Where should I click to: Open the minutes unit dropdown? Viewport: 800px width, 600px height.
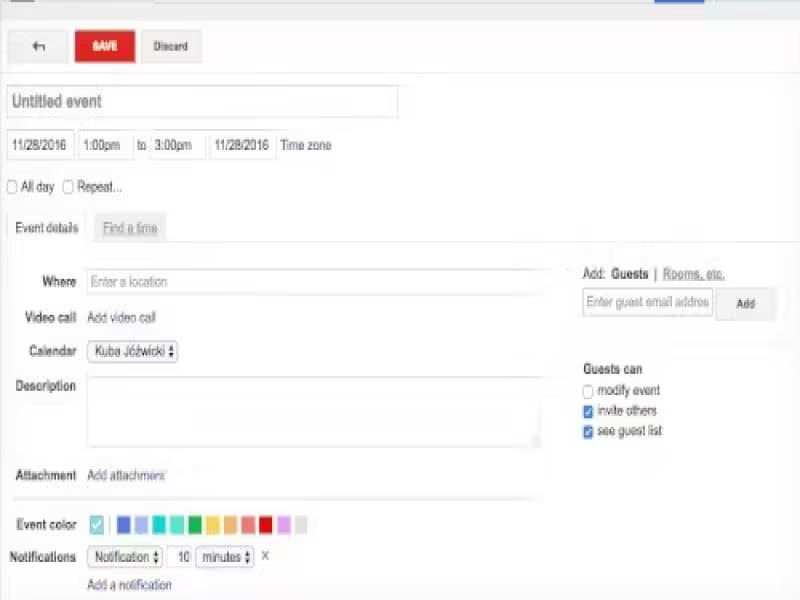[x=225, y=557]
